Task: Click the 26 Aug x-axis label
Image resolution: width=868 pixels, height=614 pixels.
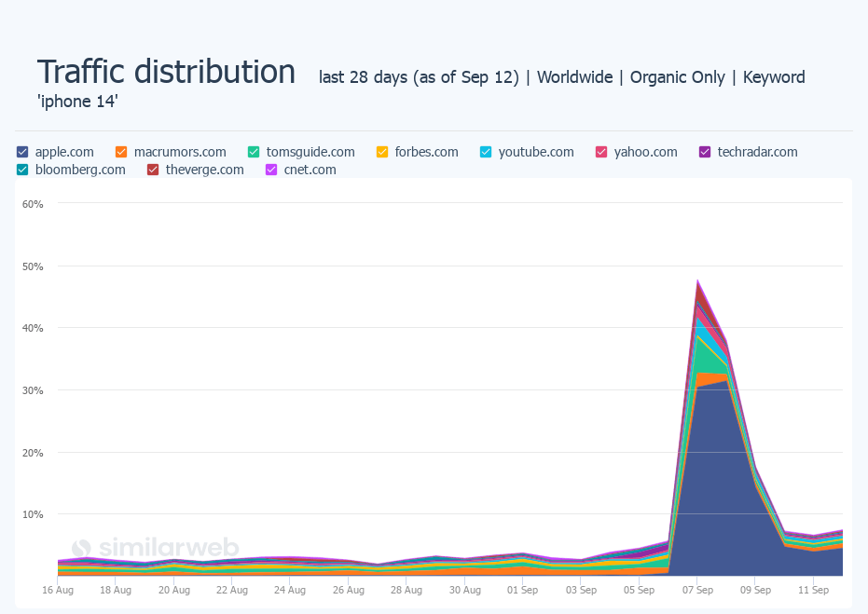Action: click(348, 590)
